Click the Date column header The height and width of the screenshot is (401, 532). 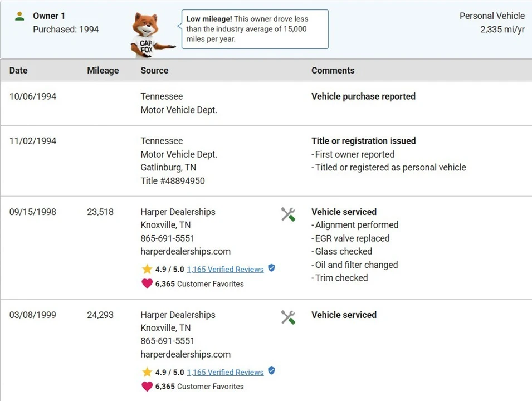click(18, 70)
